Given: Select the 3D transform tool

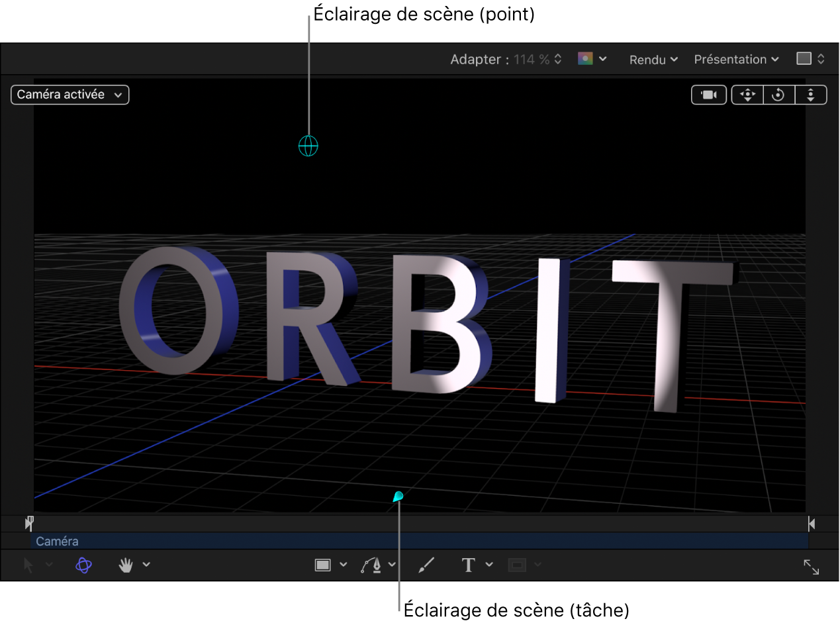Looking at the screenshot, I should (x=84, y=565).
